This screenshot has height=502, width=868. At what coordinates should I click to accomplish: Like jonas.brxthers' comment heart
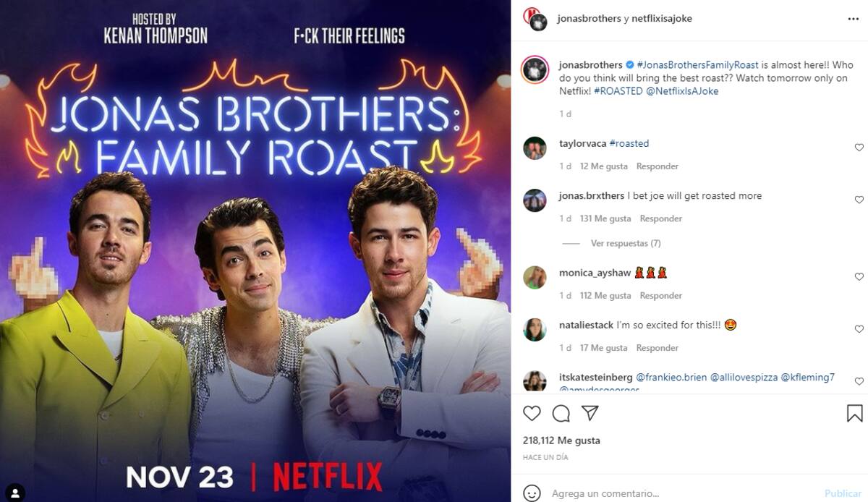point(859,200)
